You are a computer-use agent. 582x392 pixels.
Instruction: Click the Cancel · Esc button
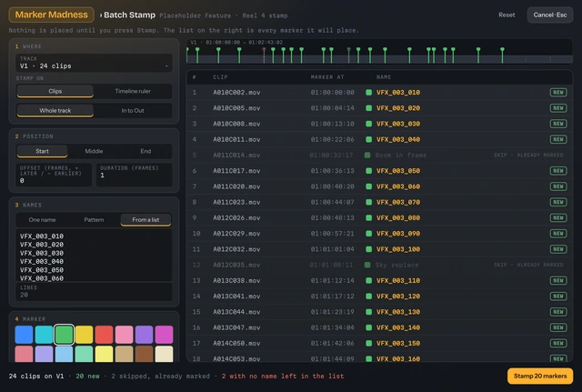pyautogui.click(x=549, y=15)
